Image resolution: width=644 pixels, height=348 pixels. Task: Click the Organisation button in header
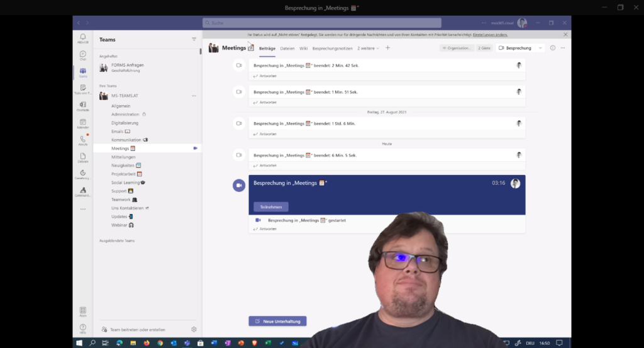(x=457, y=48)
